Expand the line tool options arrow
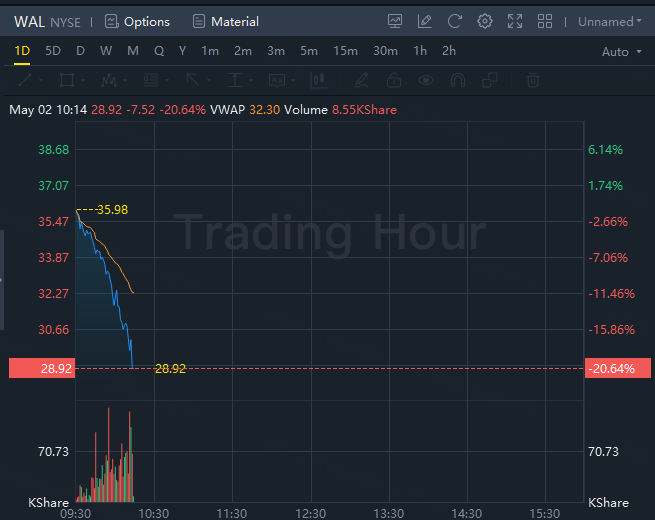The height and width of the screenshot is (520, 655). pyautogui.click(x=41, y=80)
